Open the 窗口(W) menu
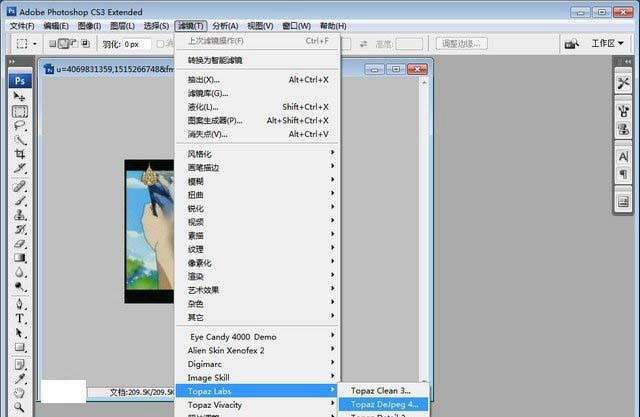640x417 pixels. coord(296,26)
